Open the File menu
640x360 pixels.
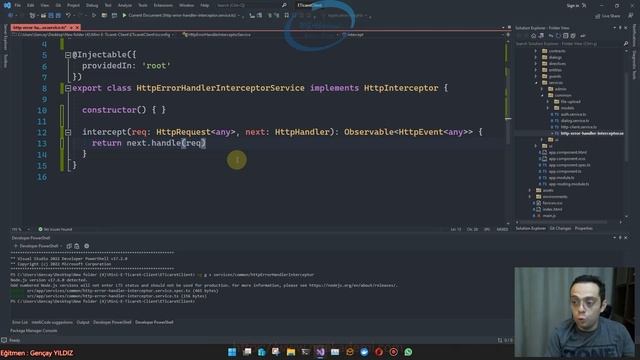18,5
